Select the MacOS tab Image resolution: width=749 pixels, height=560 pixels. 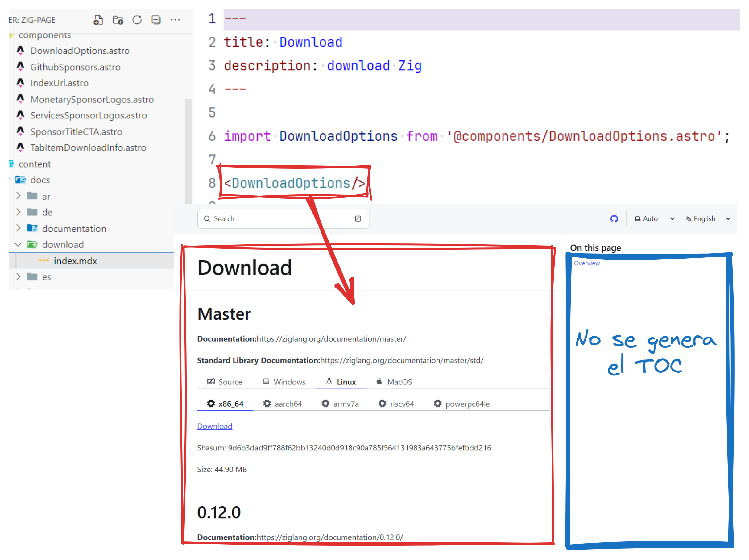[x=394, y=382]
